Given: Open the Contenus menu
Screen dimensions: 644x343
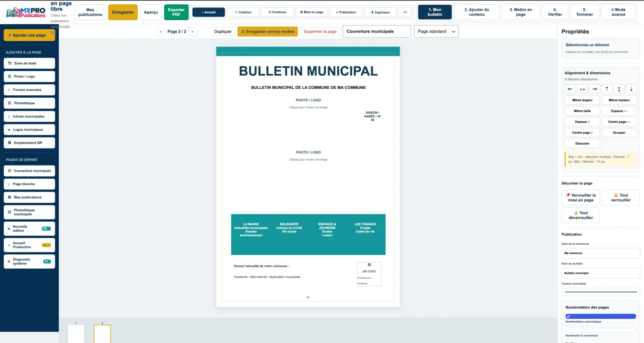Looking at the screenshot, I should pyautogui.click(x=277, y=12).
